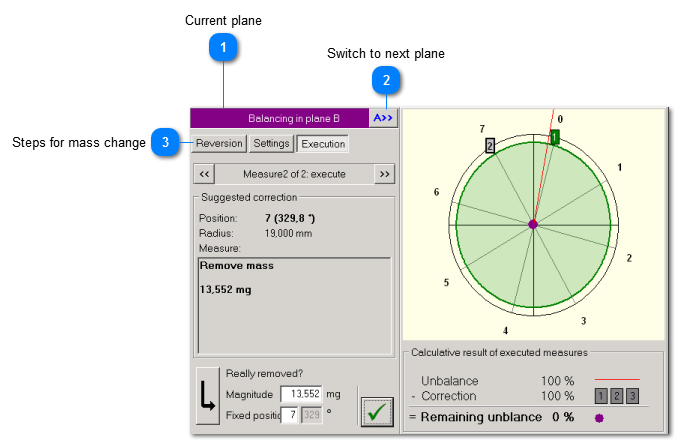The height and width of the screenshot is (443, 678).
Task: Click the purple remaining unbalance indicator dot
Action: (x=599, y=417)
